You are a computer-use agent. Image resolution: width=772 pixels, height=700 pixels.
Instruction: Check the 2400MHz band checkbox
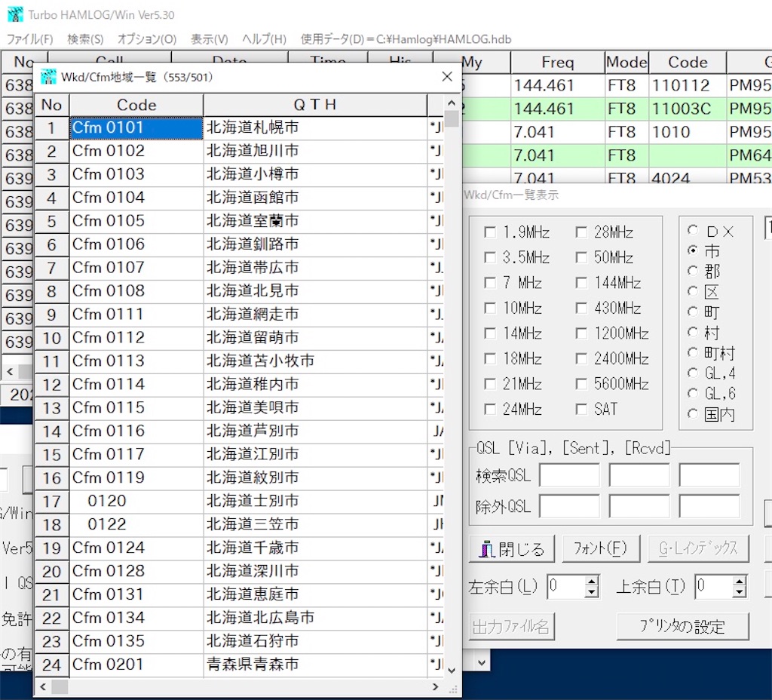581,358
